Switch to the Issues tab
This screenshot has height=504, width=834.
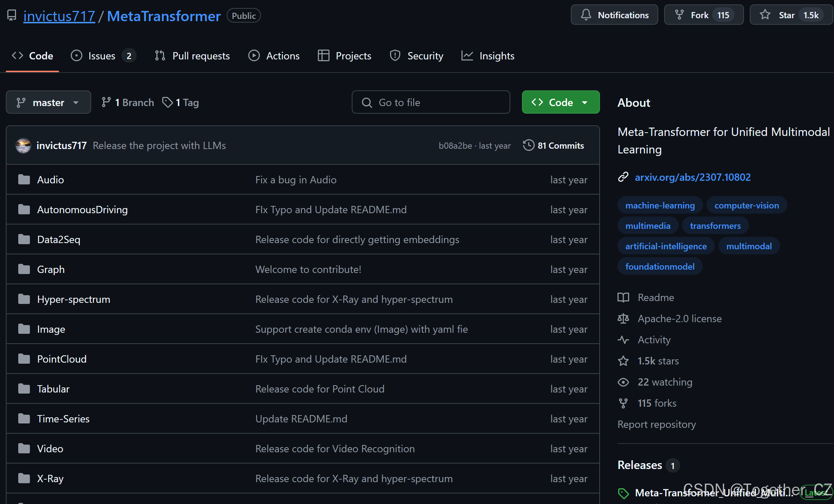click(102, 56)
